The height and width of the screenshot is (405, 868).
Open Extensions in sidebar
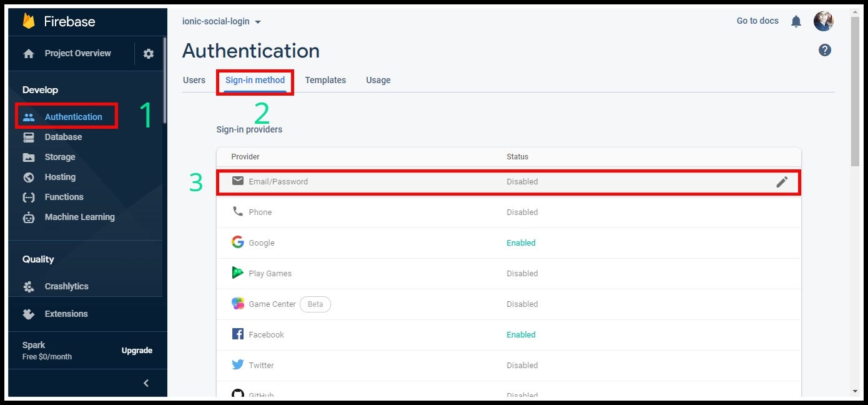tap(66, 314)
